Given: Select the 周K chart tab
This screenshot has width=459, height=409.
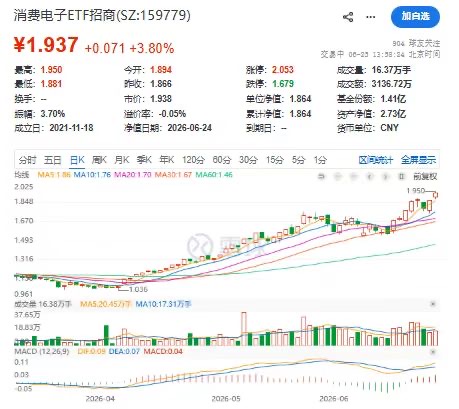Looking at the screenshot, I should (99, 160).
